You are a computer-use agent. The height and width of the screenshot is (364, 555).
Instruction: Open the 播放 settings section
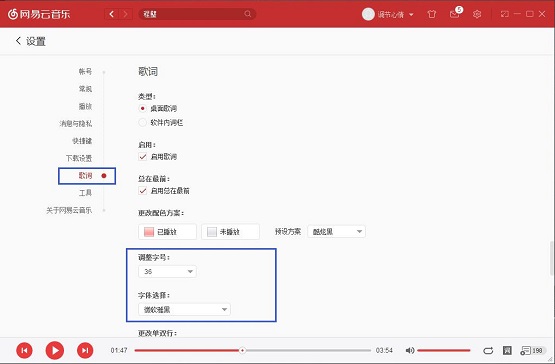pyautogui.click(x=85, y=106)
